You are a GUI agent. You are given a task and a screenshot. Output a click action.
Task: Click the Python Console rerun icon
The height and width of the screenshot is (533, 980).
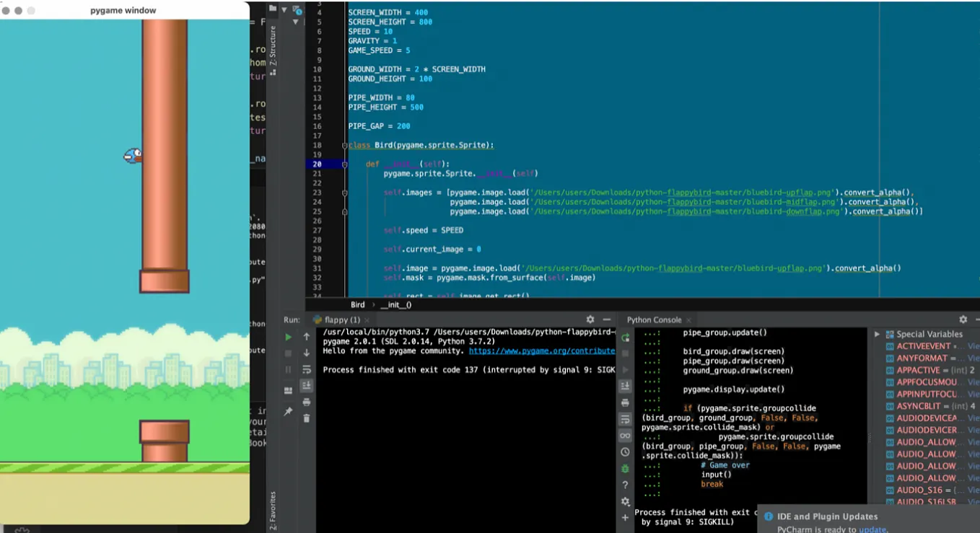625,338
